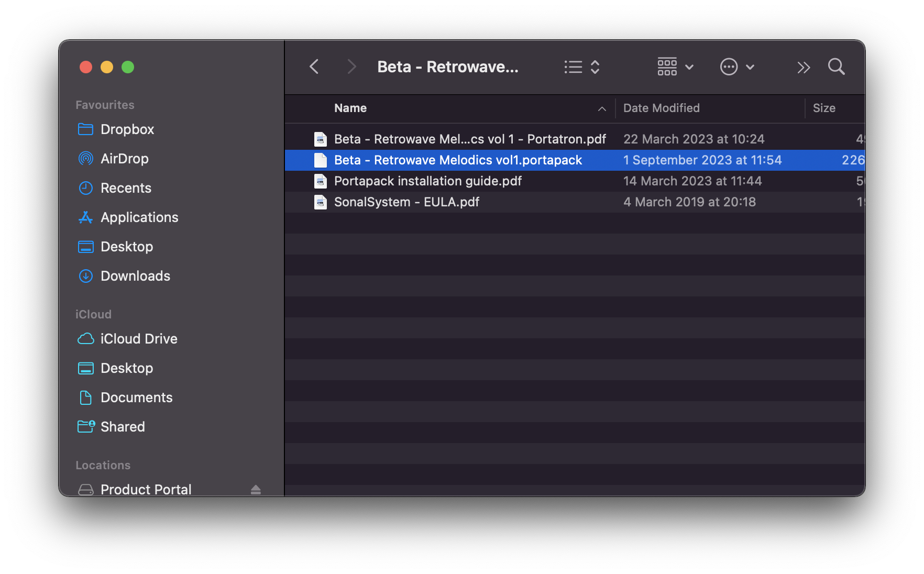Eject the Product Portal volume
The height and width of the screenshot is (574, 924).
pyautogui.click(x=256, y=490)
